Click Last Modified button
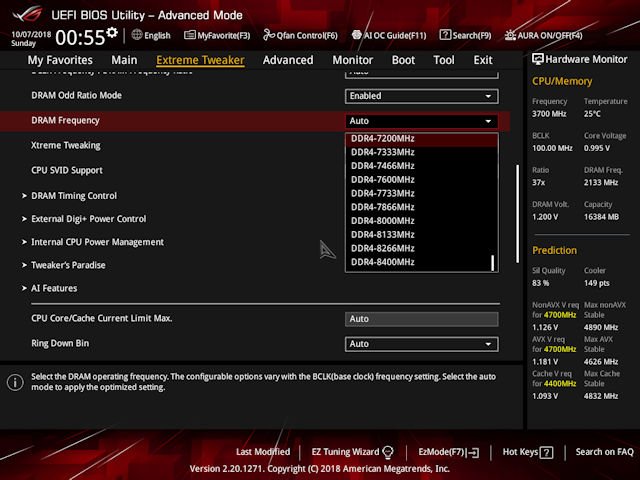The width and height of the screenshot is (640, 480). tap(263, 452)
